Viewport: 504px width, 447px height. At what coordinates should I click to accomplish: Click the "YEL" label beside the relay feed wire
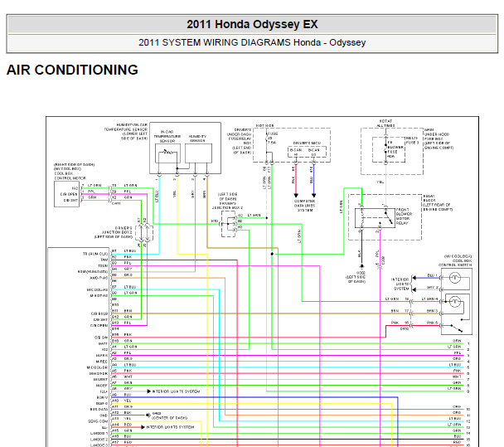point(380,182)
